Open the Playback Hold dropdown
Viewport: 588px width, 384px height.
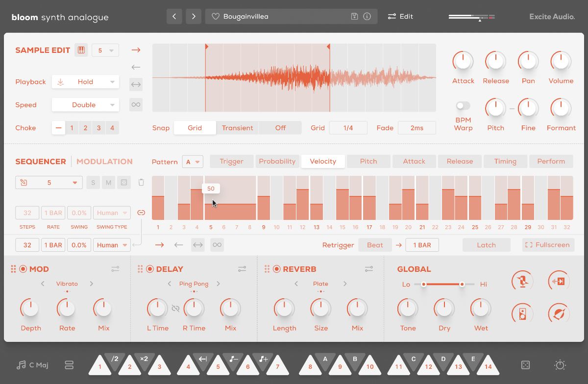(85, 82)
